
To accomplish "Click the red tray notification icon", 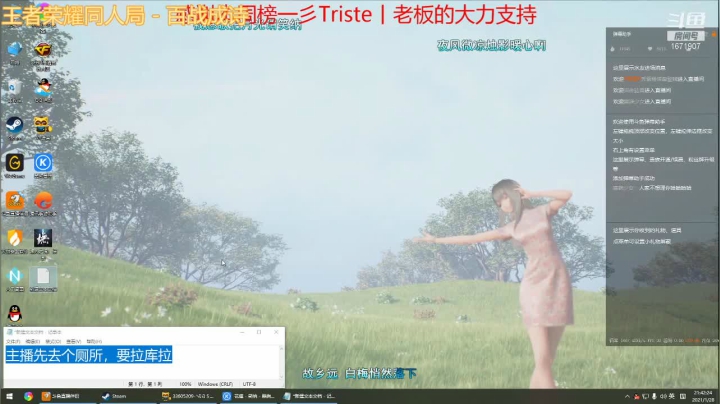I will [x=636, y=396].
